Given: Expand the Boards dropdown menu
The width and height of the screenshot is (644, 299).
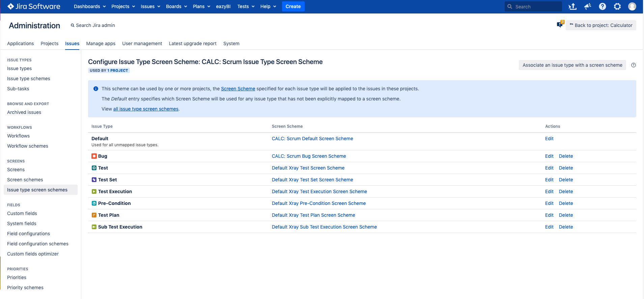Looking at the screenshot, I should click(x=176, y=6).
